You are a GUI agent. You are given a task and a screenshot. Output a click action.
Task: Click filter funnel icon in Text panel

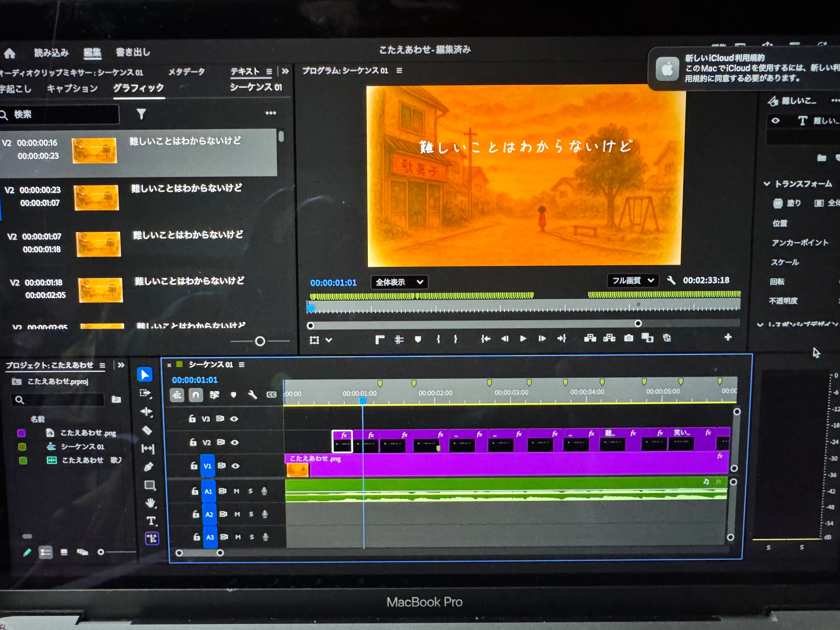pos(141,114)
